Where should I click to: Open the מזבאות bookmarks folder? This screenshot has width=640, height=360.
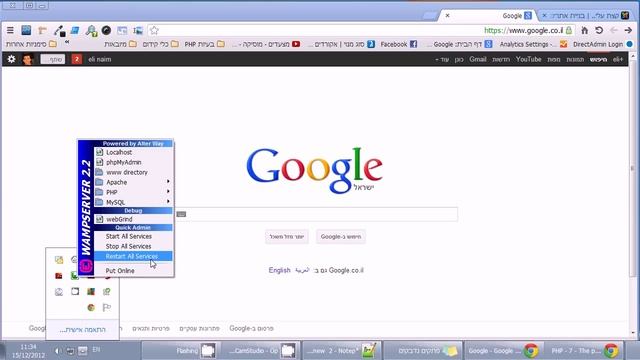[120, 44]
